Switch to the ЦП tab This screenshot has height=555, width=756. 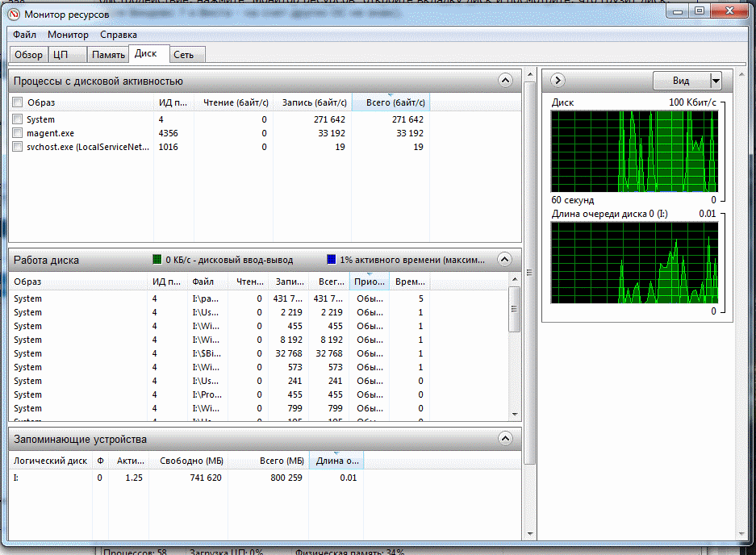click(68, 55)
